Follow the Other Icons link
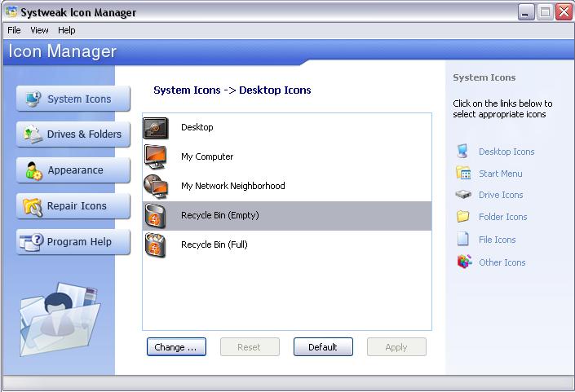Screen dimensions: 575x392 (502, 262)
